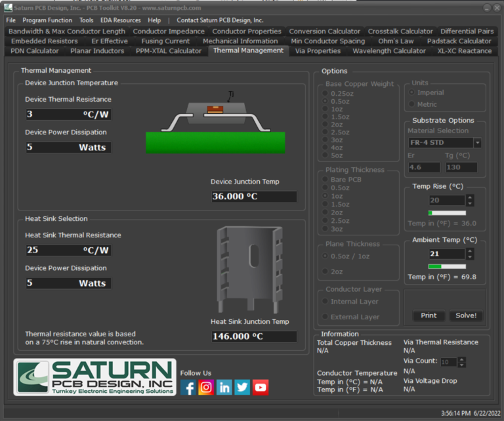Open the EDA Resources menu
Screen dimensions: 504x421
[120, 20]
